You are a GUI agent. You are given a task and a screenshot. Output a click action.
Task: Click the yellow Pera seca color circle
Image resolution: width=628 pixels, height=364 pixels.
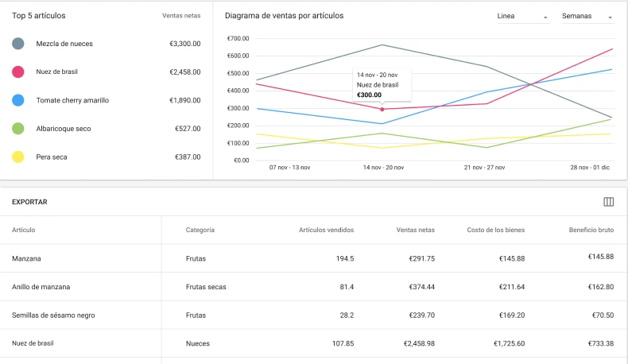click(17, 157)
